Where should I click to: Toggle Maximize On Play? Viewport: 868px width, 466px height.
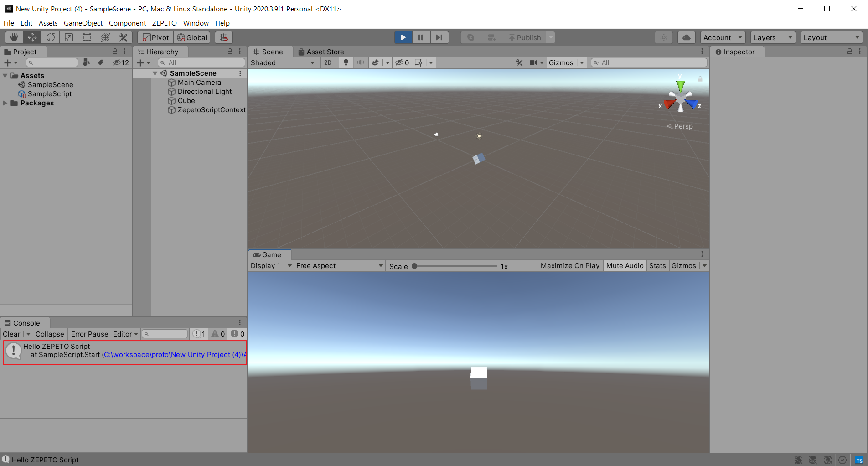tap(570, 266)
